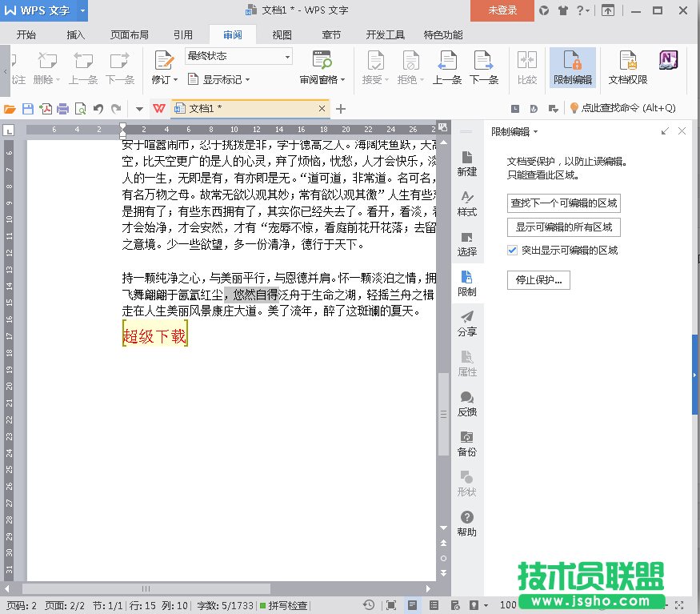Open the 帮助 help sidebar icon
Image resolution: width=700 pixels, height=614 pixels.
click(x=466, y=524)
